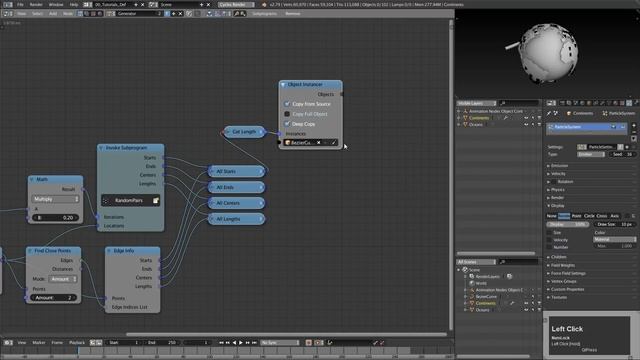Click the edit icon beside RandomPairs subprogram
Image resolution: width=640 pixels, height=360 pixels.
pyautogui.click(x=156, y=200)
